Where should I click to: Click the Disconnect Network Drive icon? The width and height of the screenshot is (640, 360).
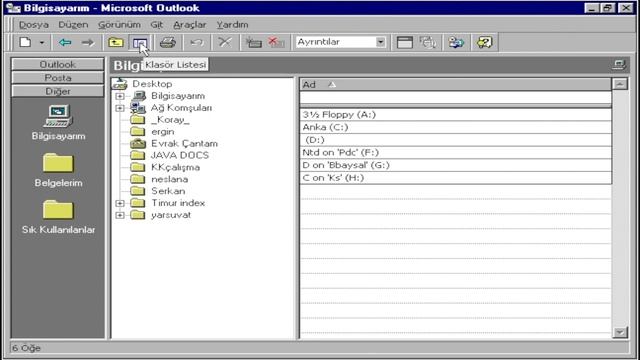276,42
